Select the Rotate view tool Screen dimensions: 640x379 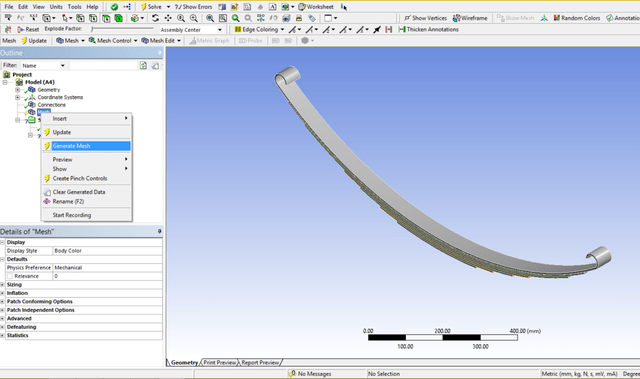[155, 18]
